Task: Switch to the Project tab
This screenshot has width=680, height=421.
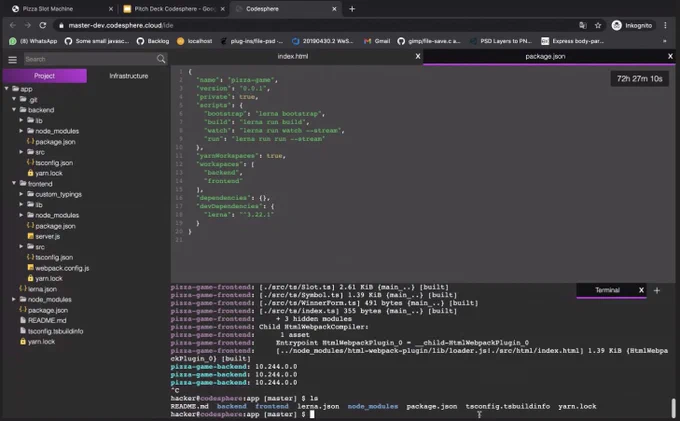Action: (x=45, y=76)
